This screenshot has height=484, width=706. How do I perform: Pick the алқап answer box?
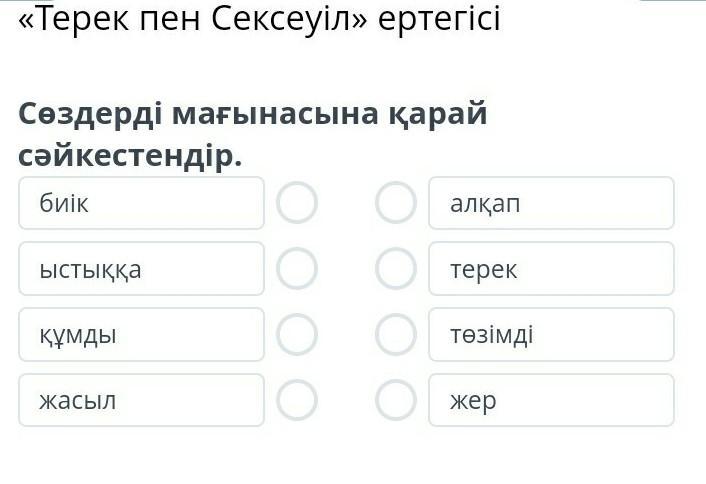pos(551,203)
